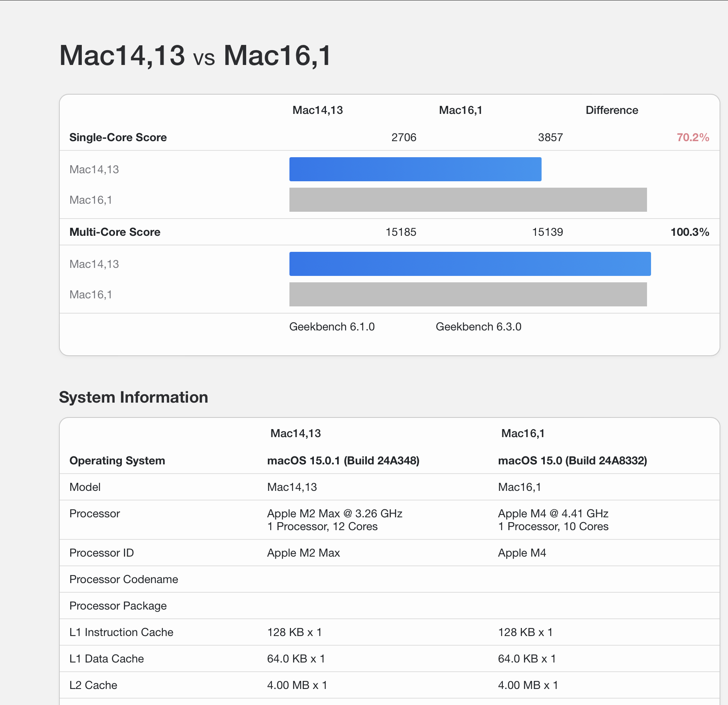
Task: Select the Difference column header
Action: click(x=612, y=110)
